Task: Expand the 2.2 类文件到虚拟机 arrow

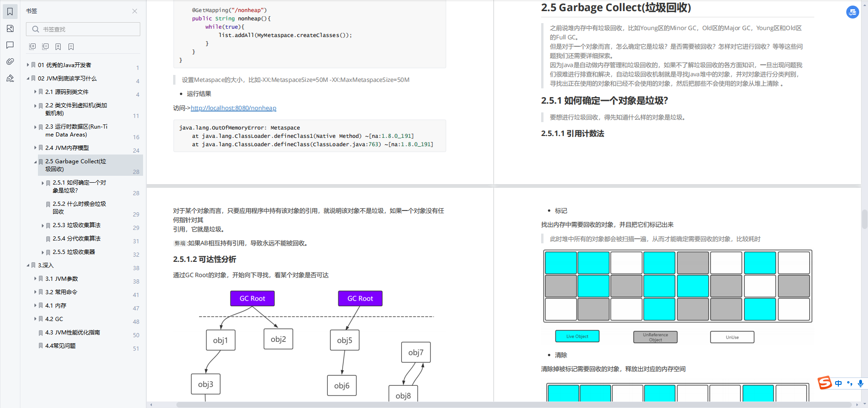Action: (35, 105)
